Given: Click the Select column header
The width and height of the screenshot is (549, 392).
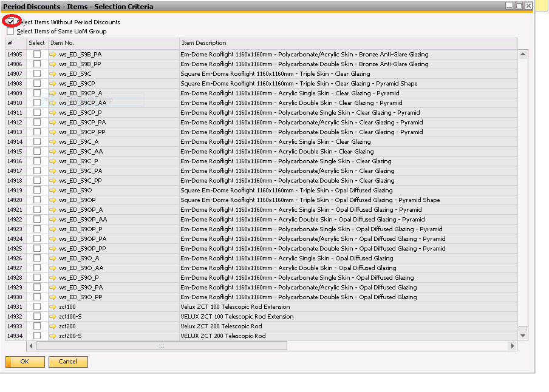Looking at the screenshot, I should 37,43.
